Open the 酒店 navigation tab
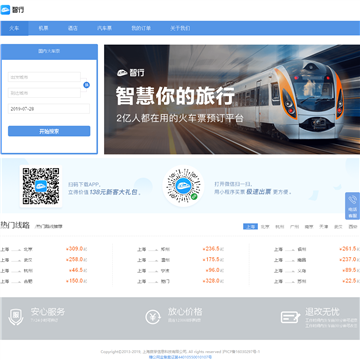Image resolution: width=360 pixels, height=360 pixels. click(73, 28)
